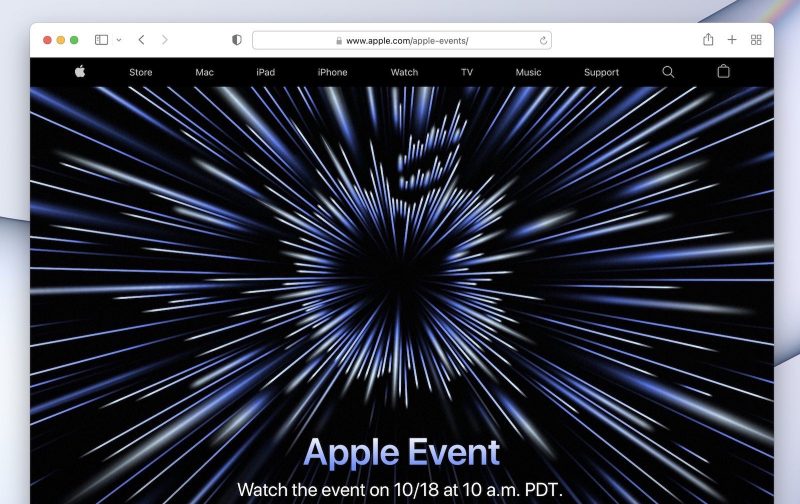The width and height of the screenshot is (800, 504).
Task: Click the address bar showing www.apple.com/apple-events/
Action: click(x=402, y=40)
